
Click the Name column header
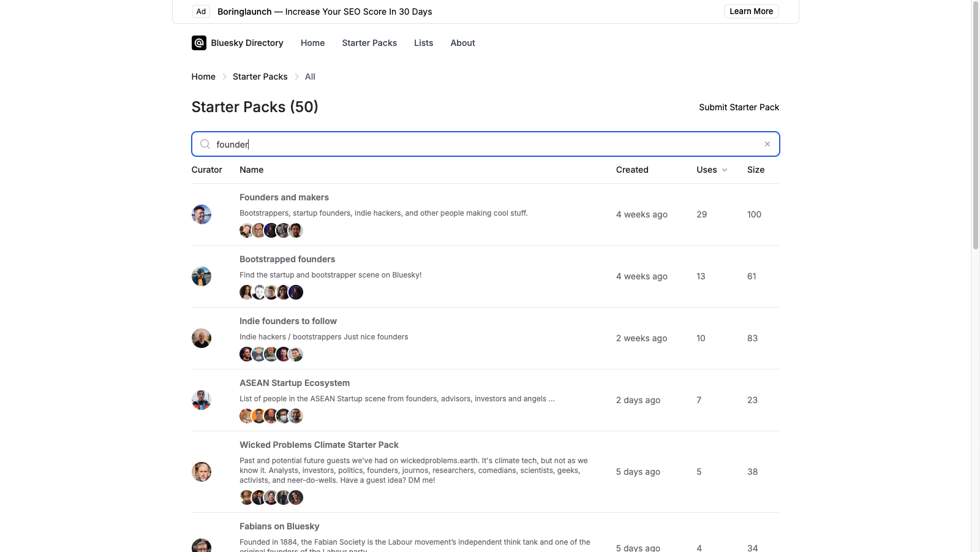[x=252, y=170]
